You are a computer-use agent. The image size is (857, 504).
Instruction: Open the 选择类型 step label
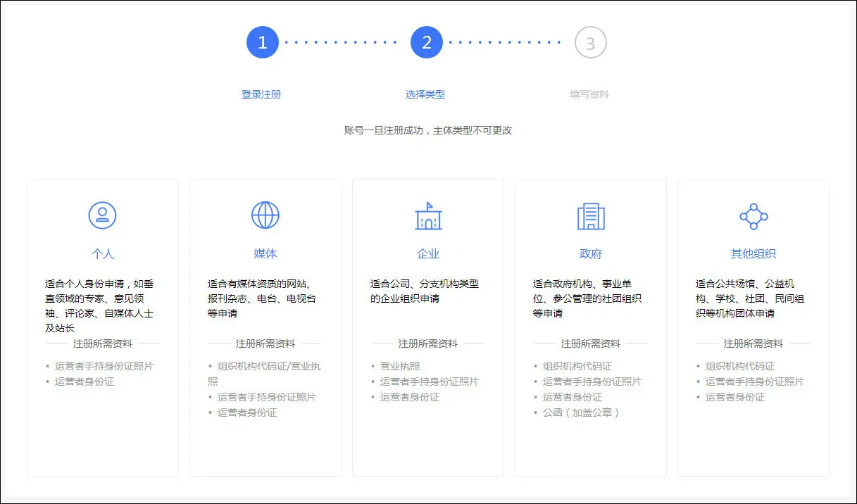click(x=425, y=94)
